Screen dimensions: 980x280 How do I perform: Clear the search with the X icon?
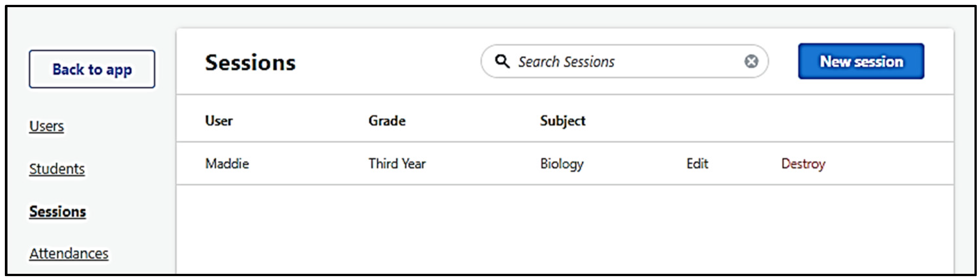click(x=751, y=61)
